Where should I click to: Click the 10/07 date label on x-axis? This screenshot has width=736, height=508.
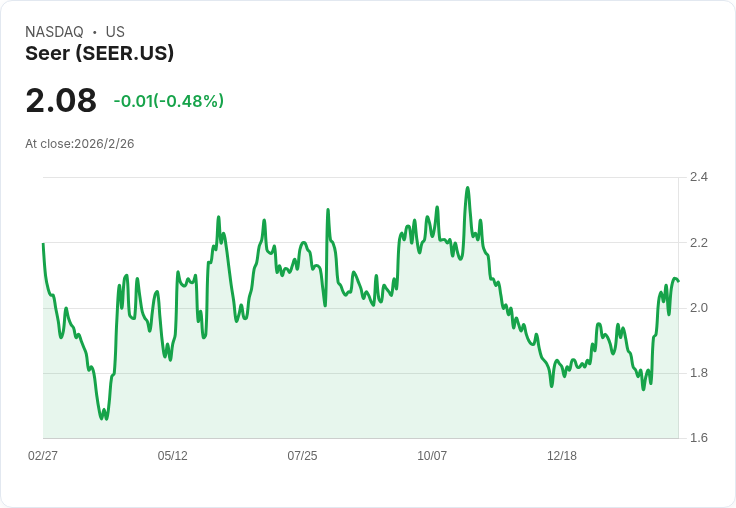[432, 455]
